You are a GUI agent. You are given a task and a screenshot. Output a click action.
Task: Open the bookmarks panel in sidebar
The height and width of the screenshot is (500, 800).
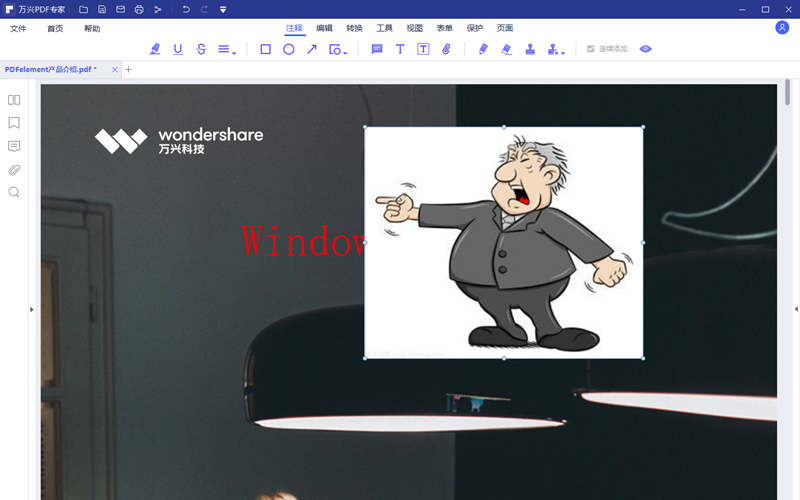(14, 123)
